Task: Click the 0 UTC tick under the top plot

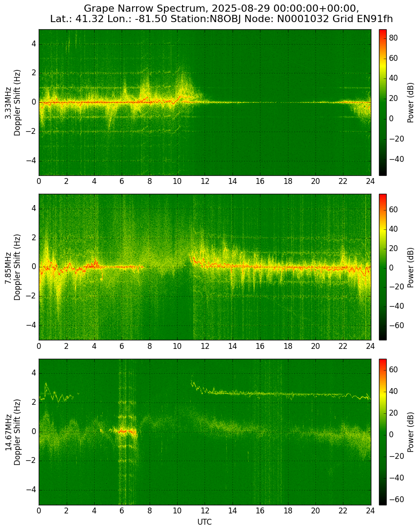Action: 39,181
